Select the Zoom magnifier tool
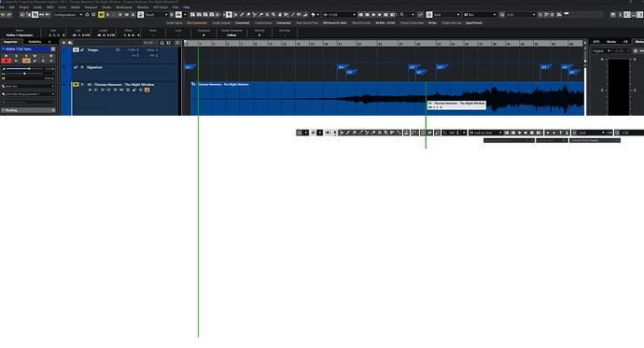Screen dimensions: 644x348 click(x=273, y=15)
